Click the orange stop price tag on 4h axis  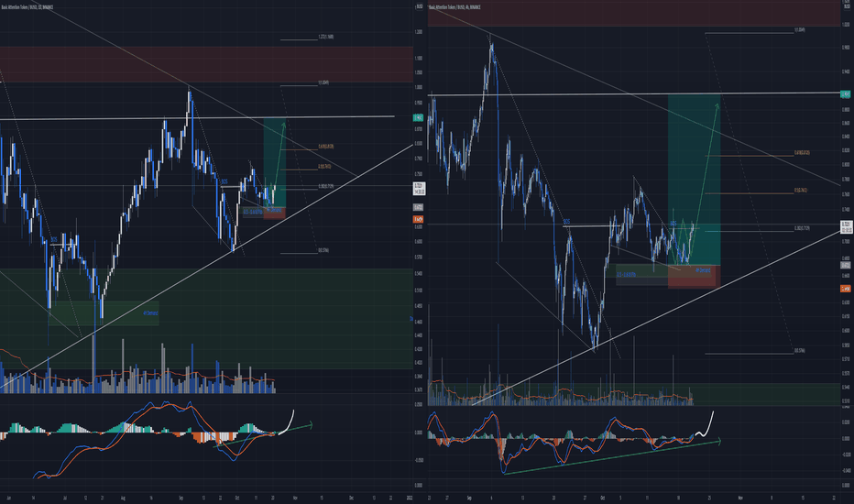(x=846, y=289)
